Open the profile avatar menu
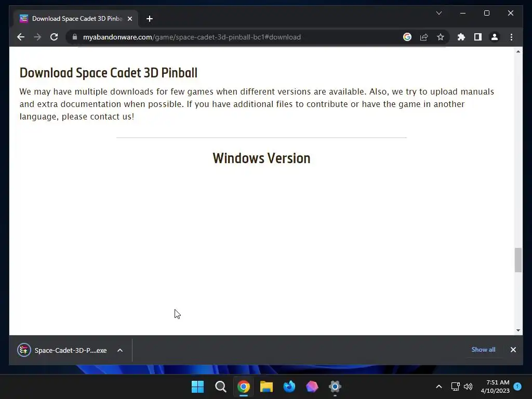Viewport: 532px width, 399px height. point(495,37)
